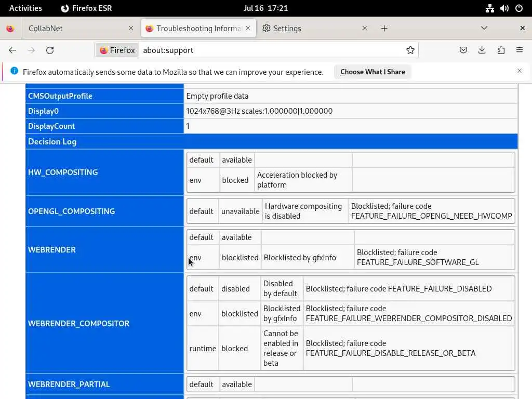Switch to the CollabNet tab
Image resolution: width=532 pixels, height=399 pixels.
click(x=81, y=29)
